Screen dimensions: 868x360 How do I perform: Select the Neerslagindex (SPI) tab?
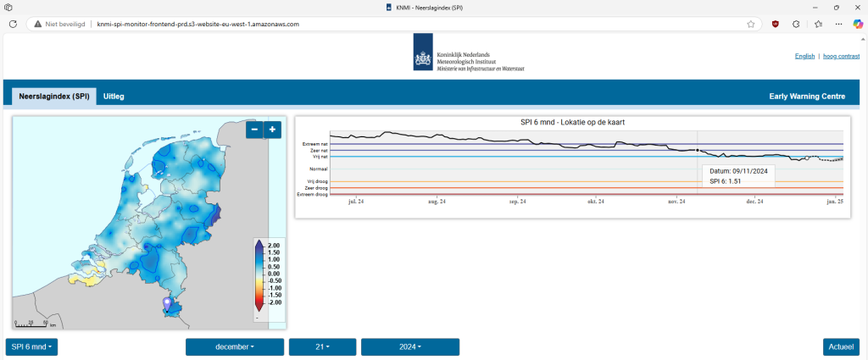click(x=54, y=97)
